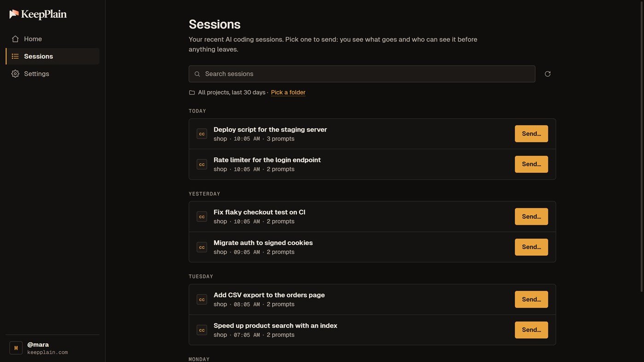This screenshot has width=644, height=362.
Task: Click the Sessions list icon in sidebar
Action: coord(15,56)
